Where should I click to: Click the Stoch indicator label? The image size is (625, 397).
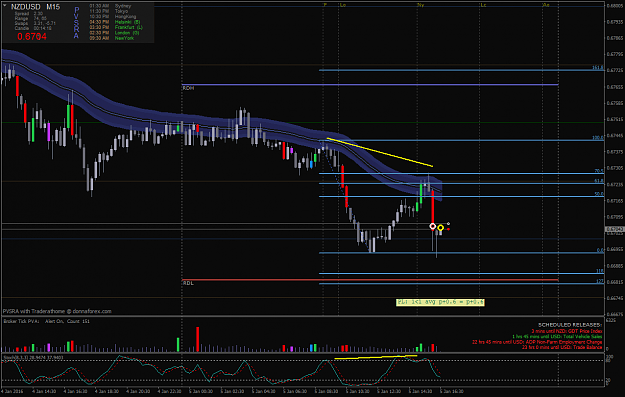click(33, 358)
